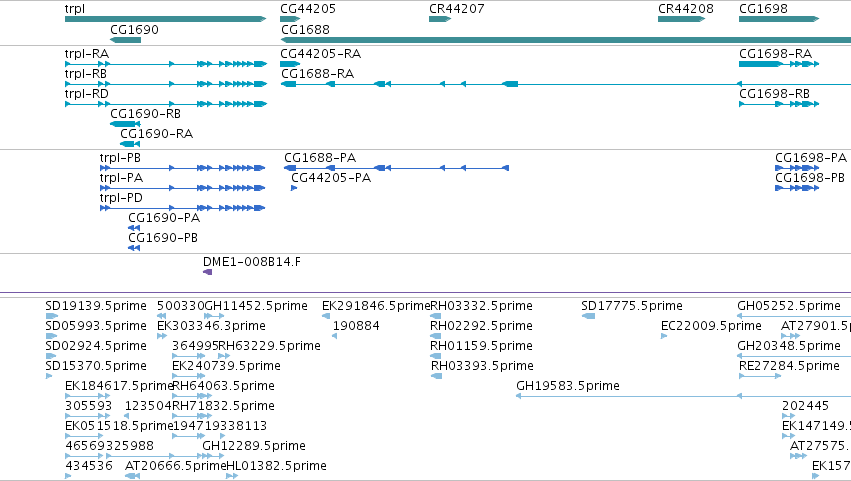The image size is (851, 481).
Task: Click EST RH02292.5prime
Action: 435,336
